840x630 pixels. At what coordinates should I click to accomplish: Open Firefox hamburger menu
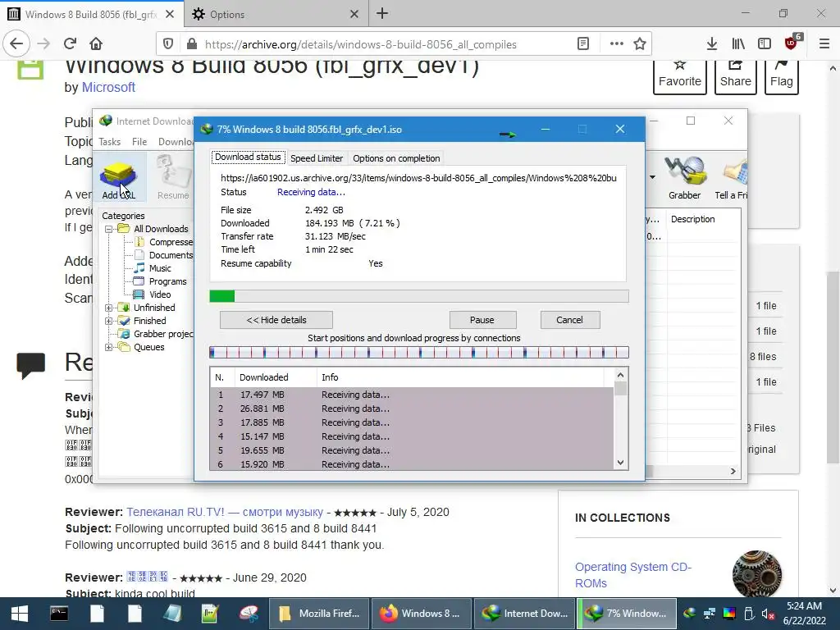[824, 44]
